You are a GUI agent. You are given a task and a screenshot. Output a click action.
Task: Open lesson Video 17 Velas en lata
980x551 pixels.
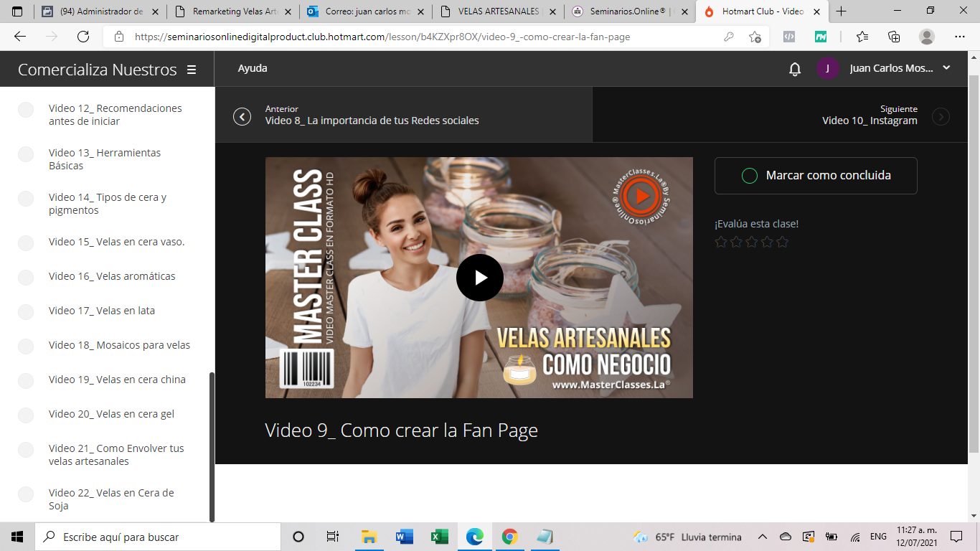pos(102,311)
